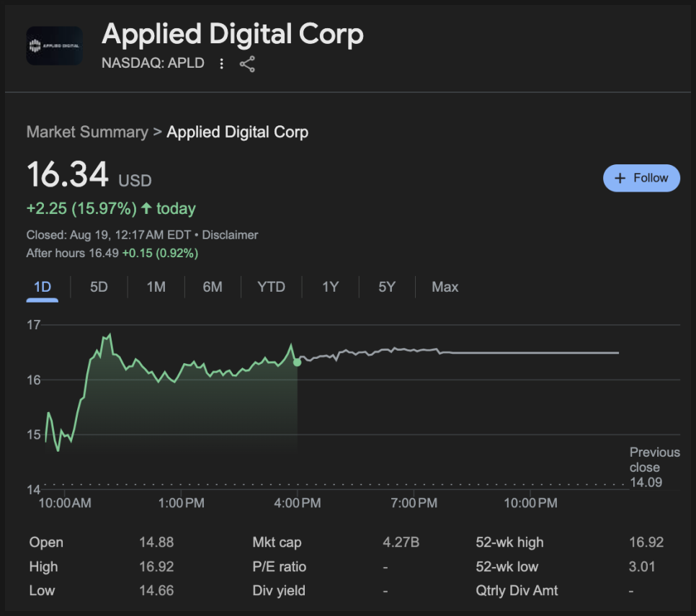The height and width of the screenshot is (616, 696).
Task: Click the Open value 14.88
Action: click(156, 543)
